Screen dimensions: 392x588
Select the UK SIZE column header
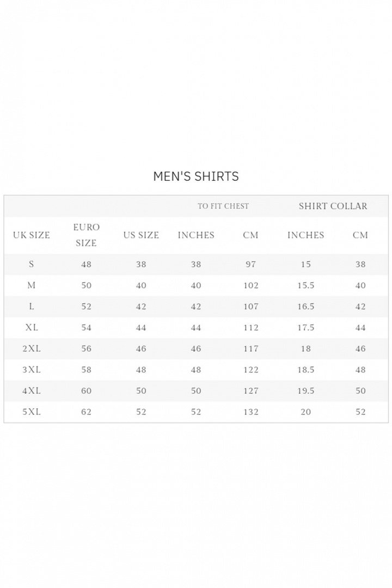[32, 235]
